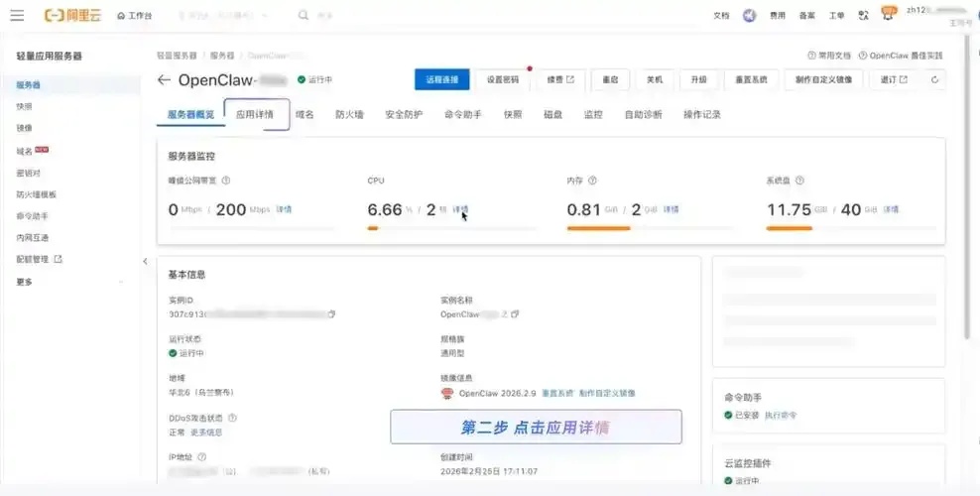Screen dimensions: 980x496
Task: Open the 工作台 home link
Action: (134, 16)
